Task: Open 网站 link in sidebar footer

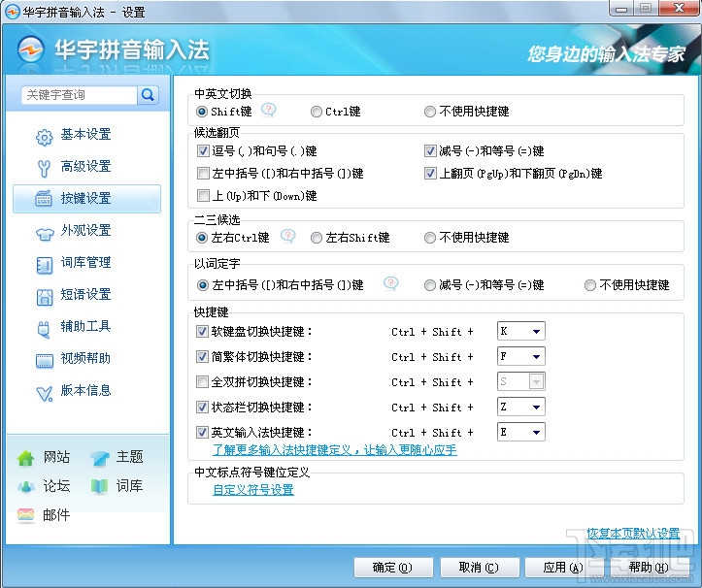Action: 56,457
